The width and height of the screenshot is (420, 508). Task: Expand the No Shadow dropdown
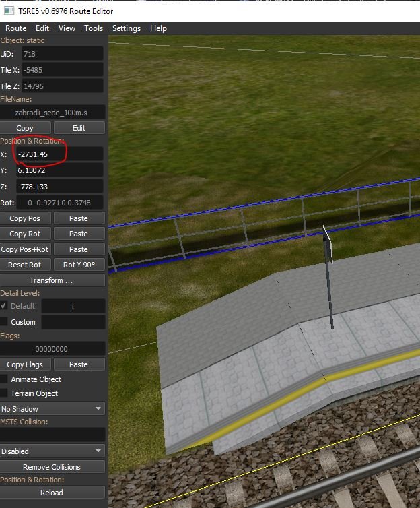pos(53,409)
